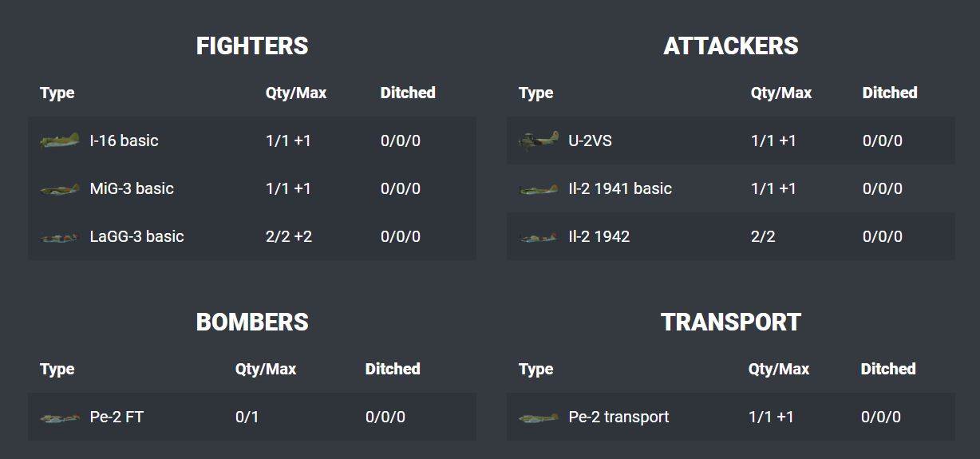The height and width of the screenshot is (459, 980).
Task: Select the Pe-2 FT bomber icon
Action: pyautogui.click(x=60, y=417)
